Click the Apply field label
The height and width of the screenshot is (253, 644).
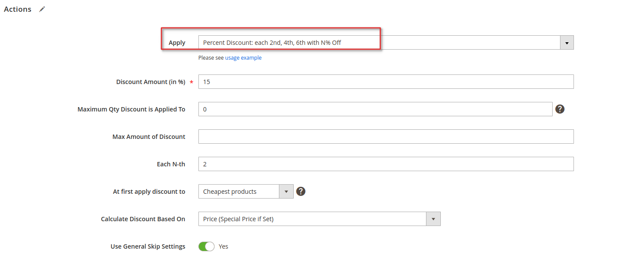[177, 43]
